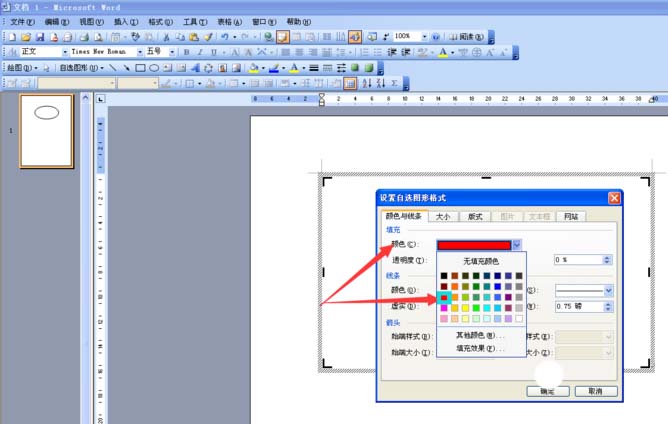Open the Times New Roman font dropdown
The height and width of the screenshot is (424, 668).
[x=138, y=52]
